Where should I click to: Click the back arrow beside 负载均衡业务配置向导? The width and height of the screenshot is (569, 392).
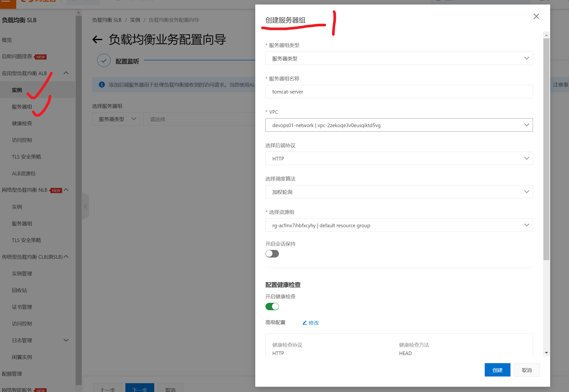[x=97, y=40]
